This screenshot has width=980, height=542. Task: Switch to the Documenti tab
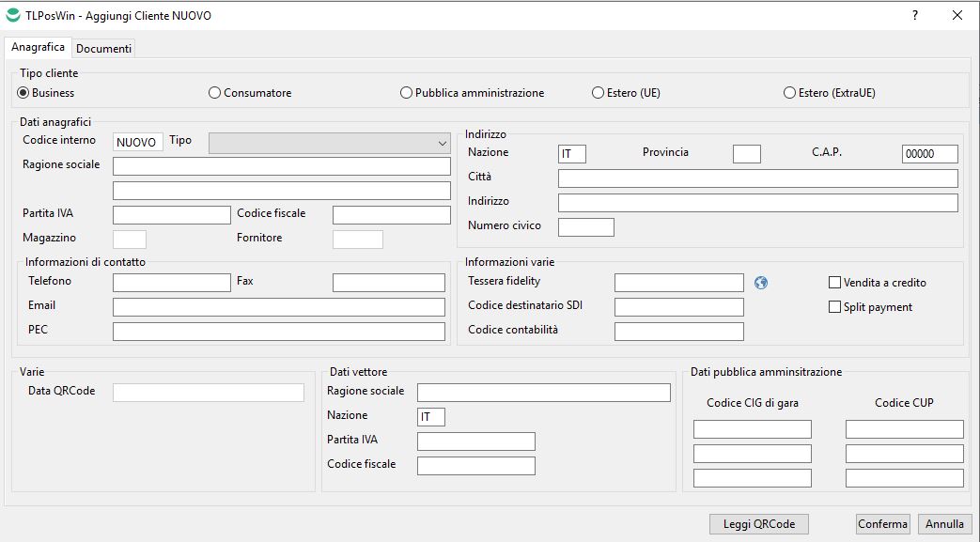point(103,48)
